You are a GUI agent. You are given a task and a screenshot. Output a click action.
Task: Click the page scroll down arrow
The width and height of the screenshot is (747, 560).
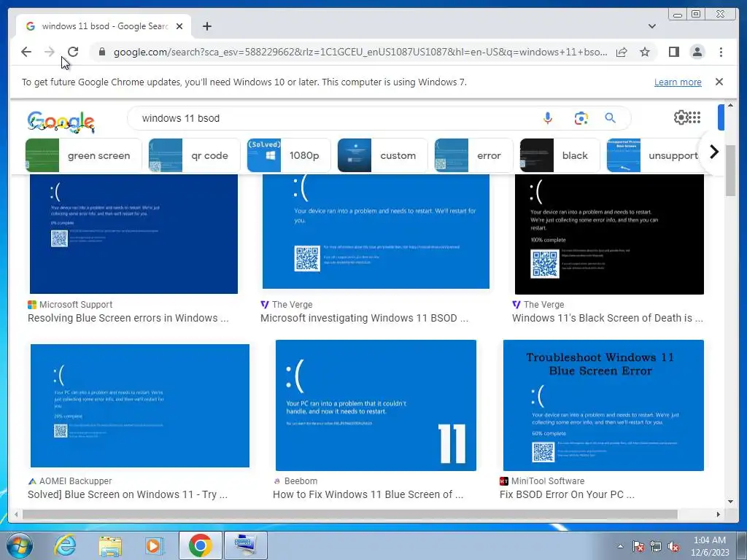(730, 502)
